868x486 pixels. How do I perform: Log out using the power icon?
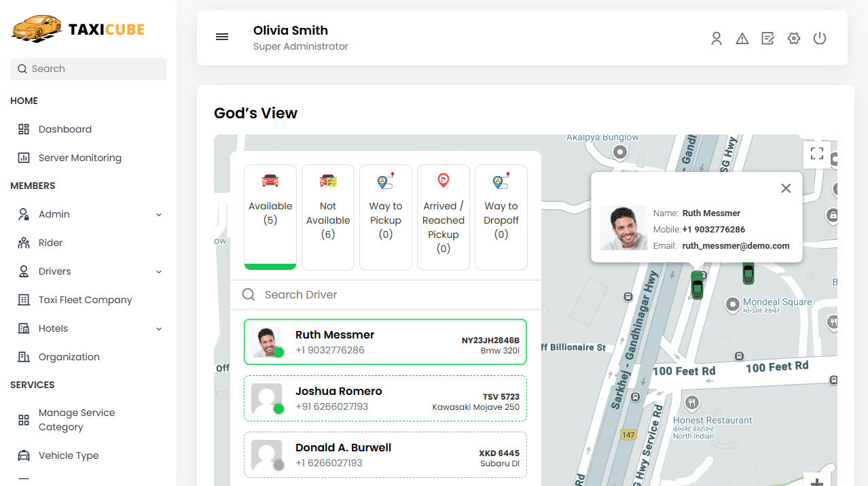coord(819,38)
